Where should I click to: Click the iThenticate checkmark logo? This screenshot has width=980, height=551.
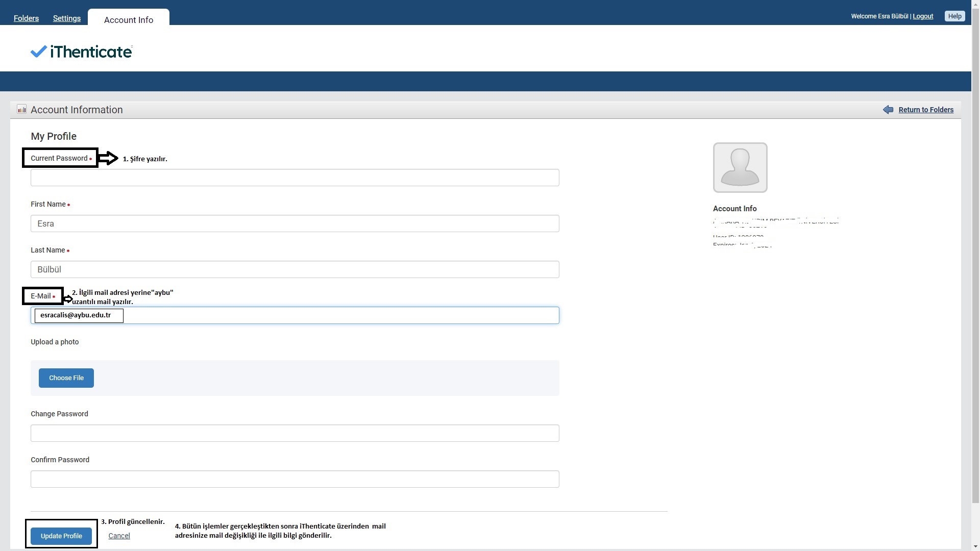[39, 52]
